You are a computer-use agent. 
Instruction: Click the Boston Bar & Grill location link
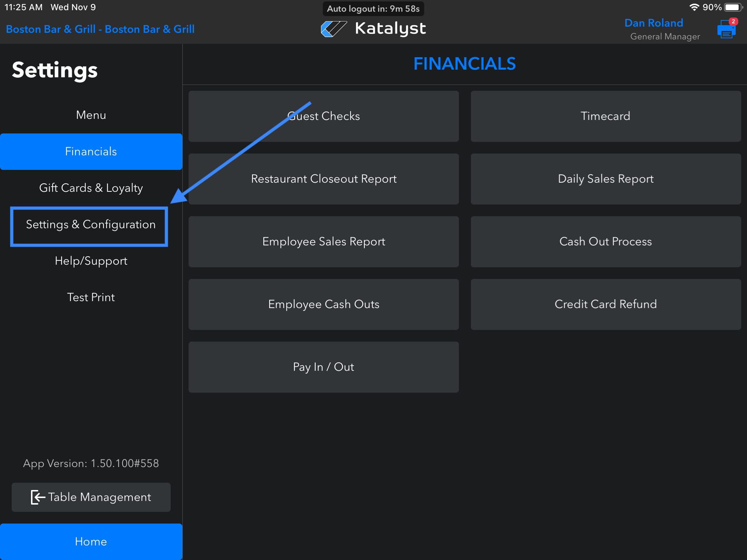(100, 29)
